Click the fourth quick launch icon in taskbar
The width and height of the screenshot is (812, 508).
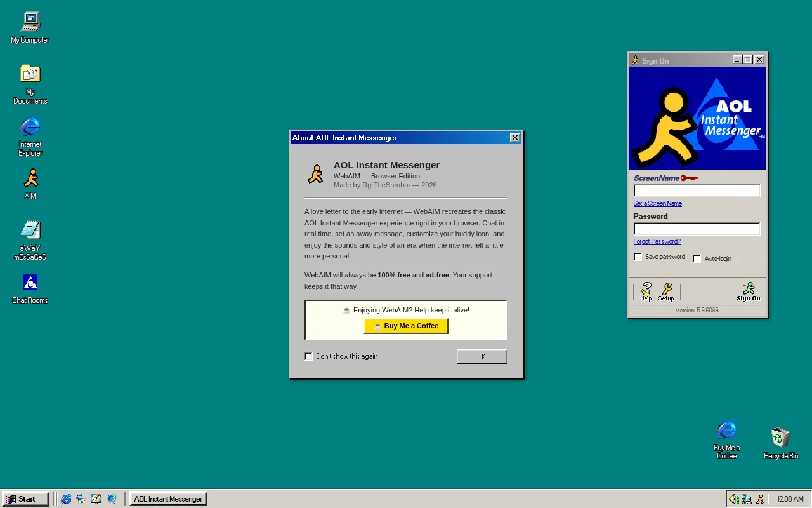pos(112,499)
